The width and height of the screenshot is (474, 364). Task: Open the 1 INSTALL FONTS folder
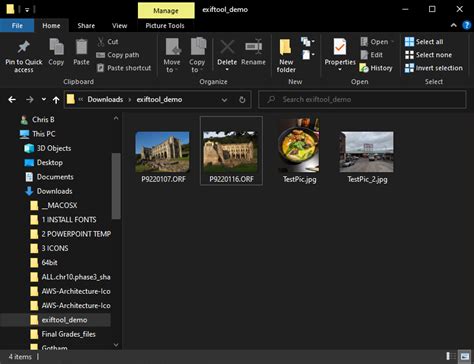(63, 220)
